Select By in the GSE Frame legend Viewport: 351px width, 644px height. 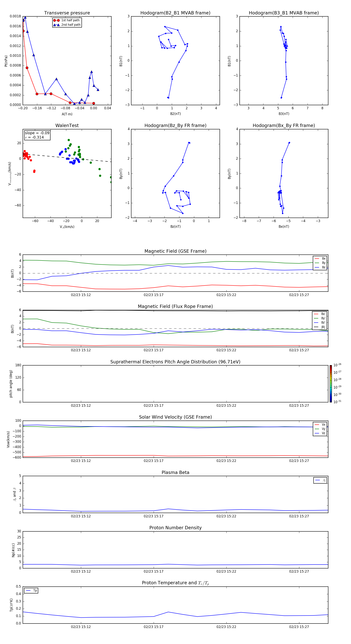[x=320, y=263]
